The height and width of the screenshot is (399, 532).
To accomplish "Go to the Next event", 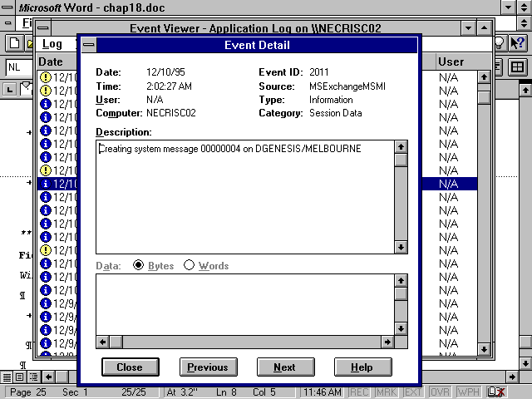I will [x=285, y=367].
